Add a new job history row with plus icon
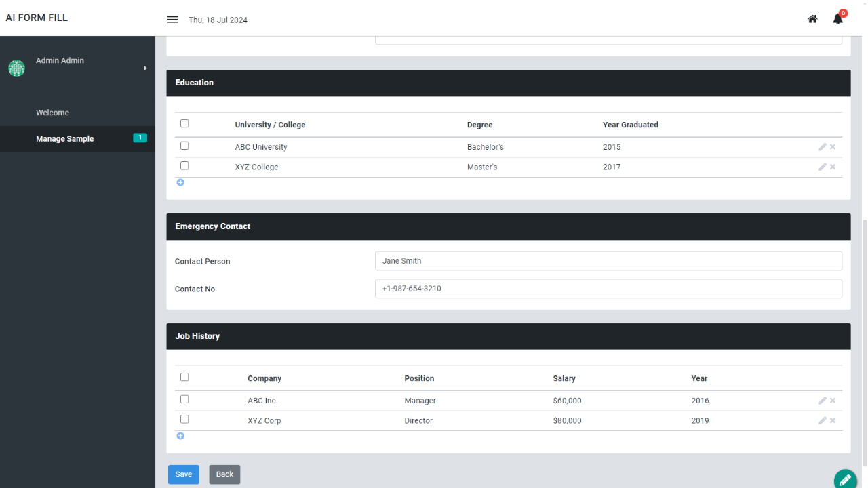 coord(180,436)
